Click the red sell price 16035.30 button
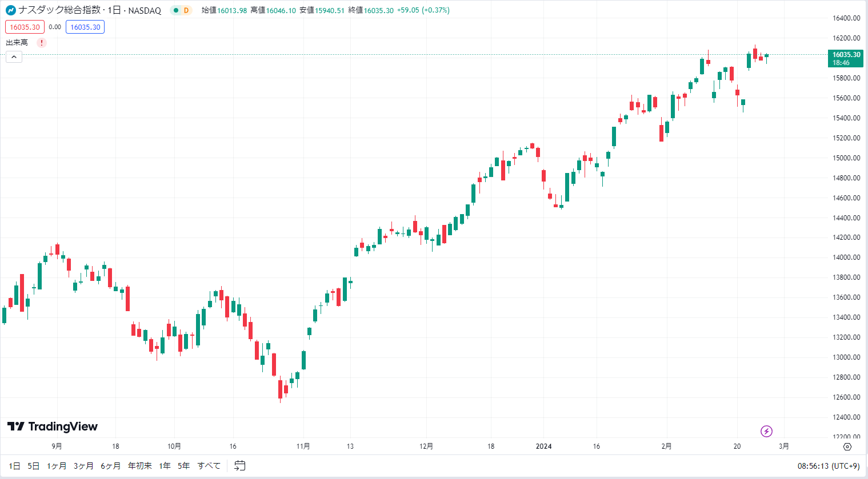The image size is (868, 479). pyautogui.click(x=25, y=27)
